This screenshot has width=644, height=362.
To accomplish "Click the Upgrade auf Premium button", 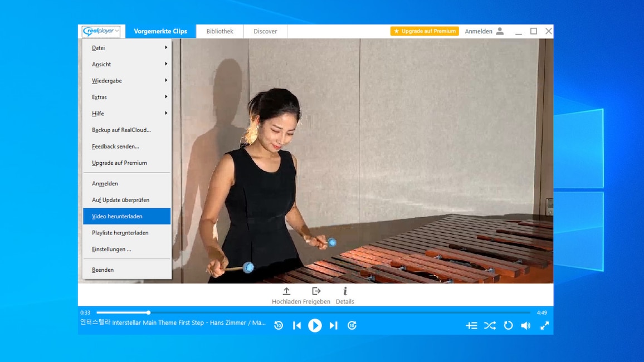I will coord(425,31).
